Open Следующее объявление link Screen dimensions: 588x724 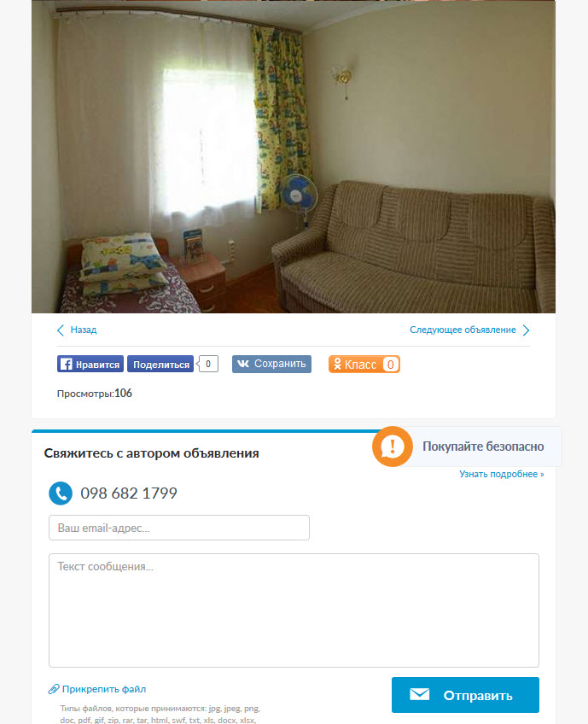tap(463, 330)
